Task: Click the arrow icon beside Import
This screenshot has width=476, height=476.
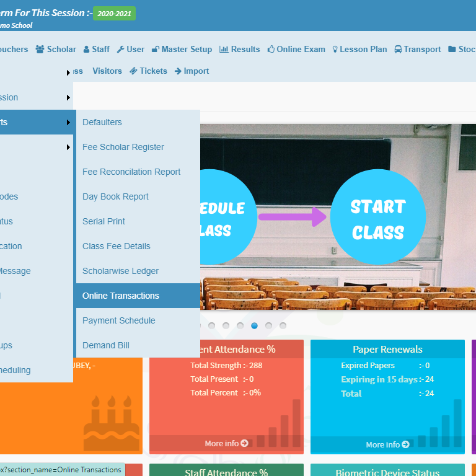Action: (178, 71)
